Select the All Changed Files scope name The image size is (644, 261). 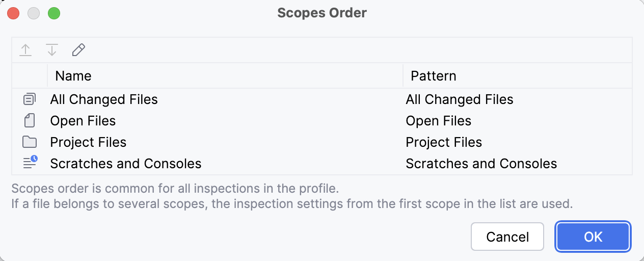[104, 99]
